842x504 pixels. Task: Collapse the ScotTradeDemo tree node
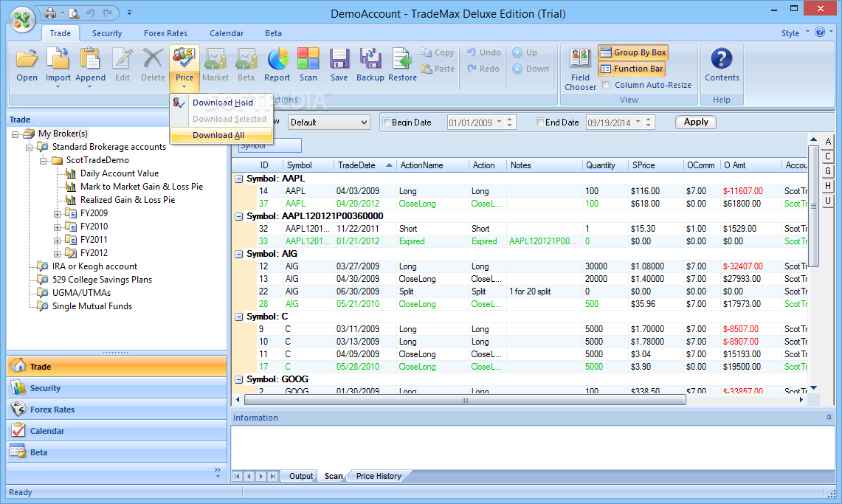(43, 160)
